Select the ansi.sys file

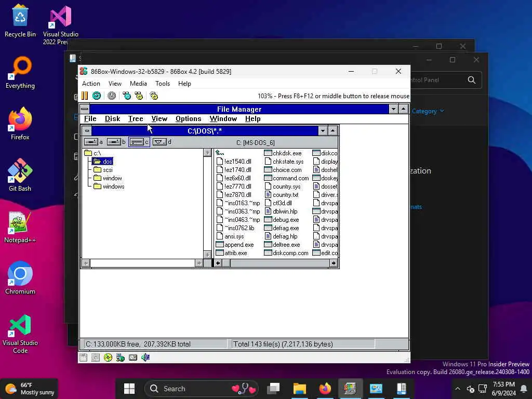(x=230, y=236)
